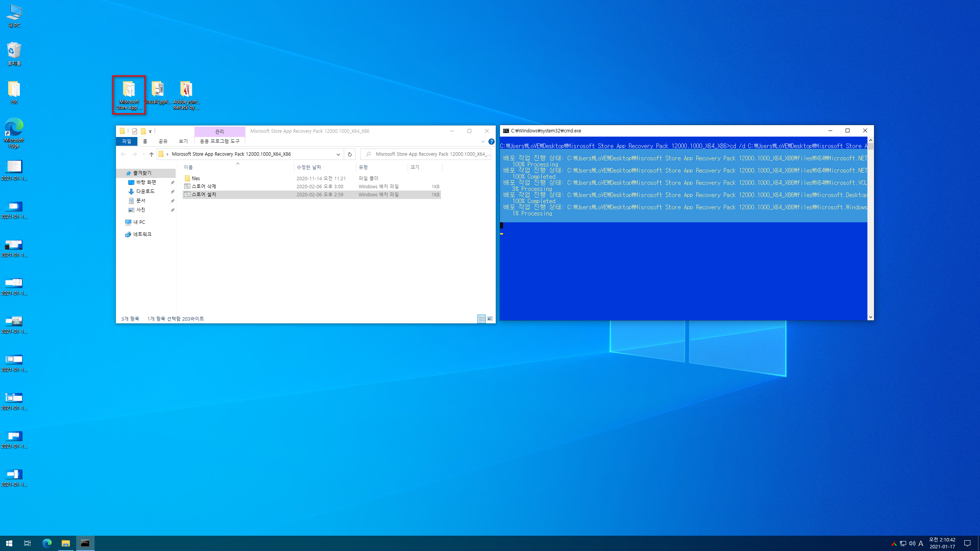
Task: Expand the ribbon with the chevron
Action: [x=483, y=142]
